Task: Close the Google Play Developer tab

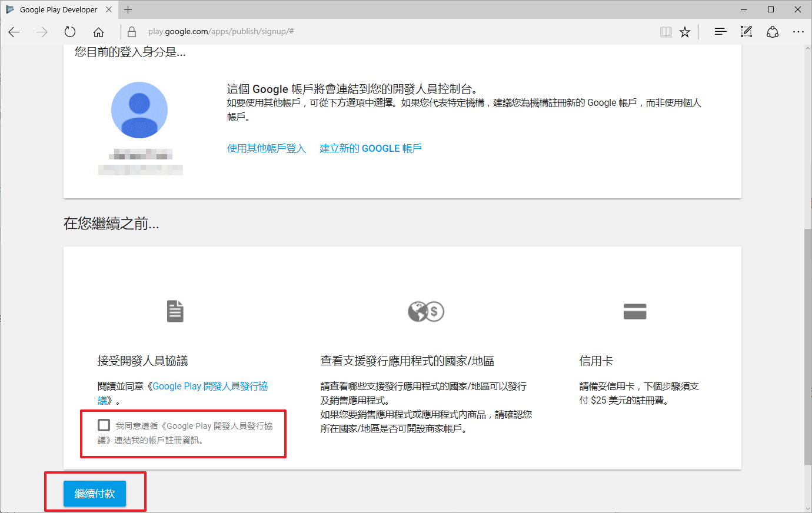Action: coord(109,9)
